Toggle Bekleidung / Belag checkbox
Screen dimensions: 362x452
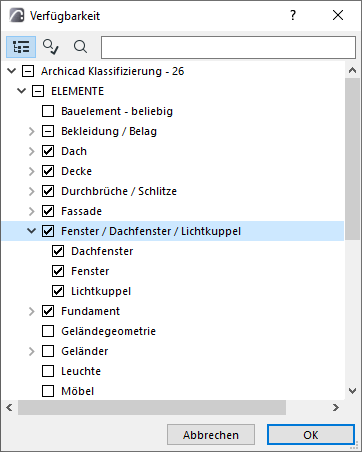click(x=48, y=131)
